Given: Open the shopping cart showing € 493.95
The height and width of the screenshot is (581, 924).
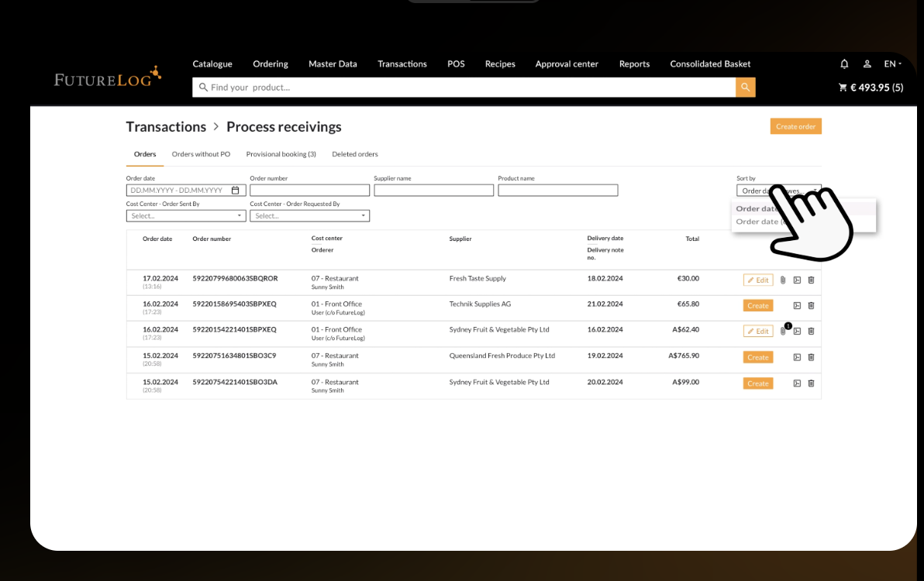Looking at the screenshot, I should tap(871, 88).
